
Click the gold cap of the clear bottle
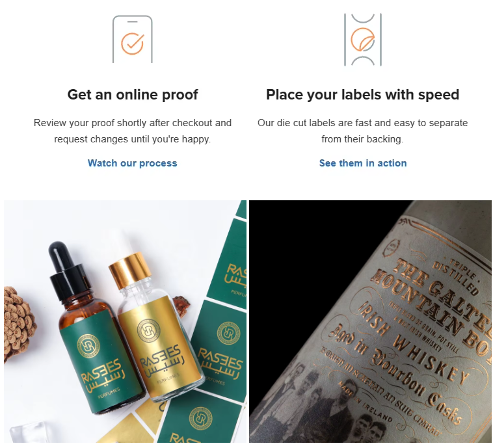tap(130, 270)
